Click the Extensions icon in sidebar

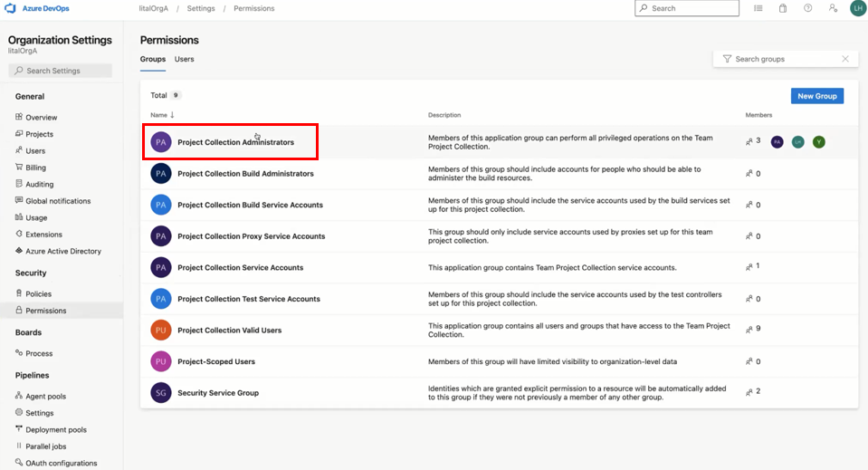click(19, 234)
